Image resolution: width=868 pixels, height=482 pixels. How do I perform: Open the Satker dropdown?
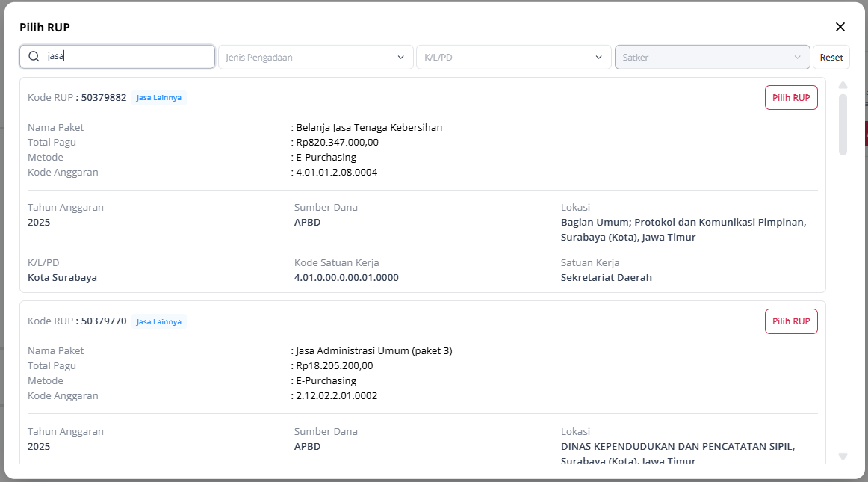click(x=702, y=57)
